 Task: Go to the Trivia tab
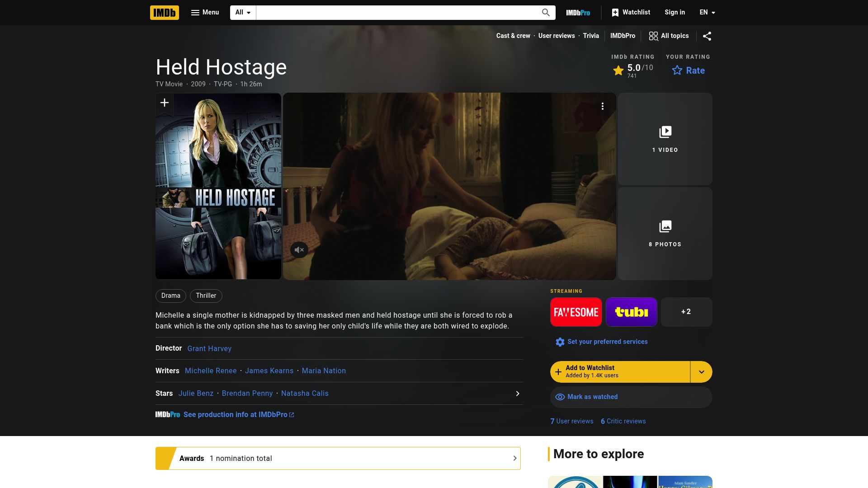coord(591,36)
